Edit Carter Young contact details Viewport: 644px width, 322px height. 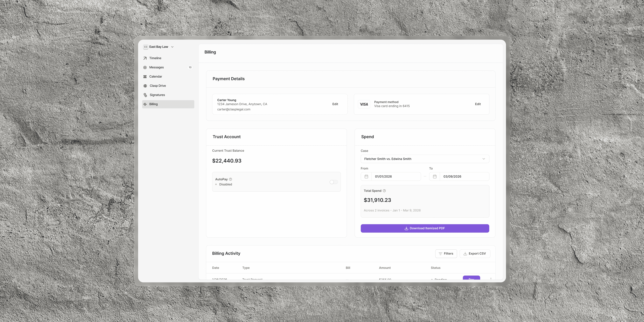click(335, 104)
